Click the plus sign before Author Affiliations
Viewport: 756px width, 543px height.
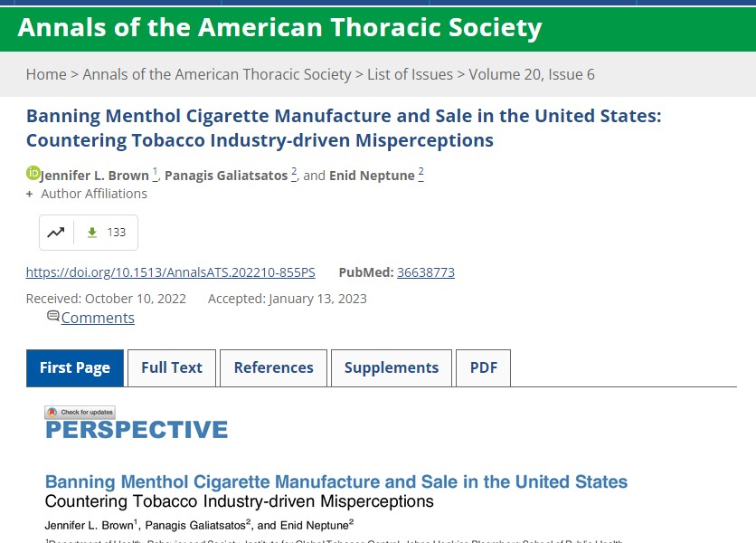(30, 193)
